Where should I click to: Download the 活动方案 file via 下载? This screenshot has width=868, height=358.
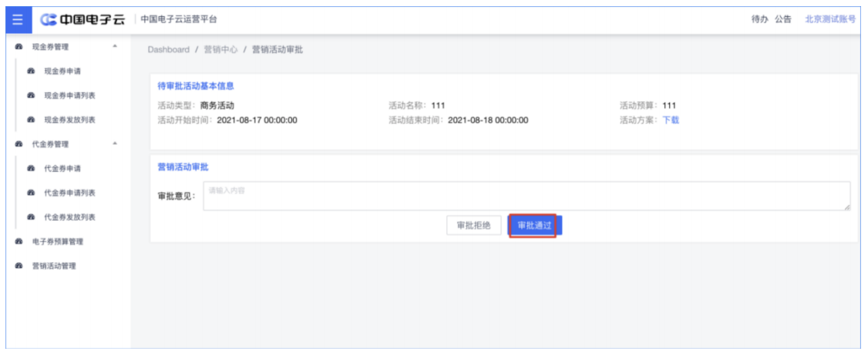[671, 120]
